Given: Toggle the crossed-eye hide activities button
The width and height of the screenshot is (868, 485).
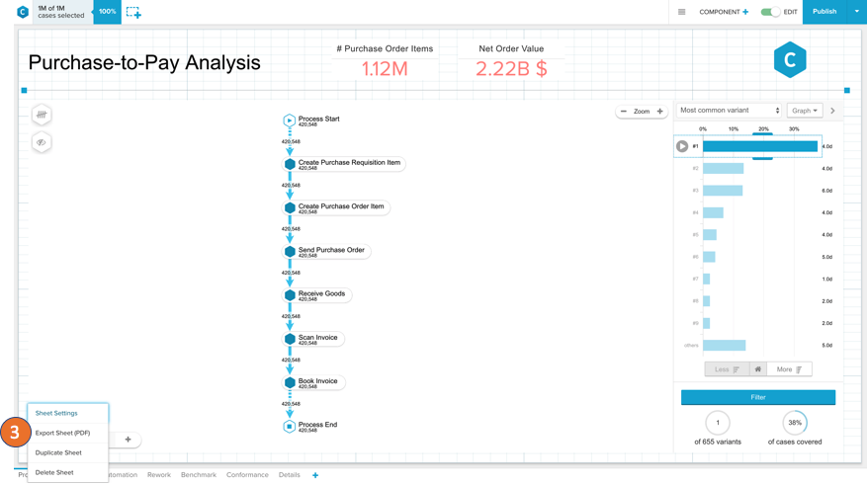Looking at the screenshot, I should click(42, 143).
